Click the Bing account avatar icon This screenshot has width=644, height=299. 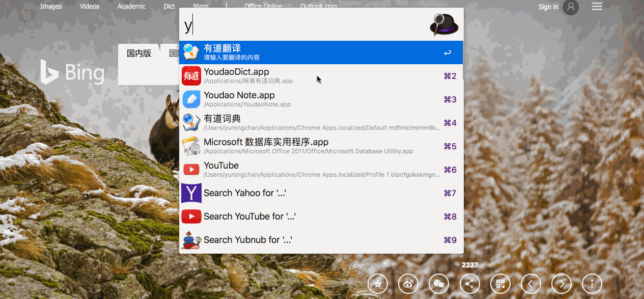(571, 7)
